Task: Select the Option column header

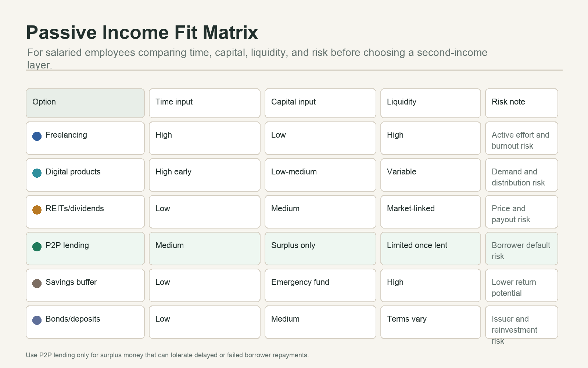Action: point(85,103)
